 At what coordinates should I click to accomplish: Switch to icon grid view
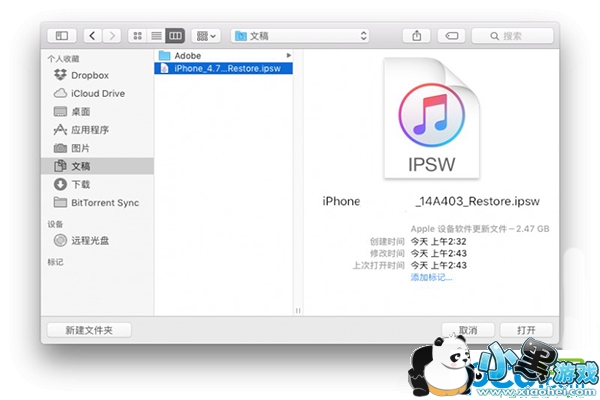(x=137, y=36)
